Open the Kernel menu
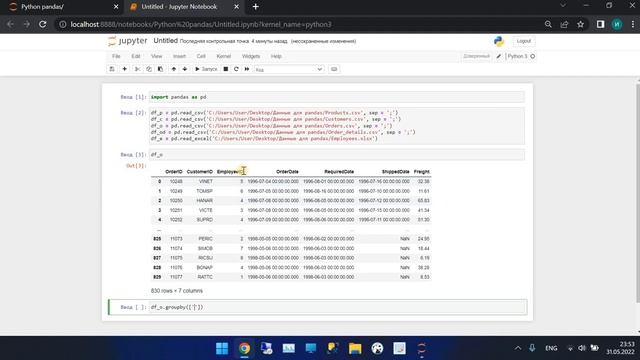The width and height of the screenshot is (640, 360). (224, 56)
